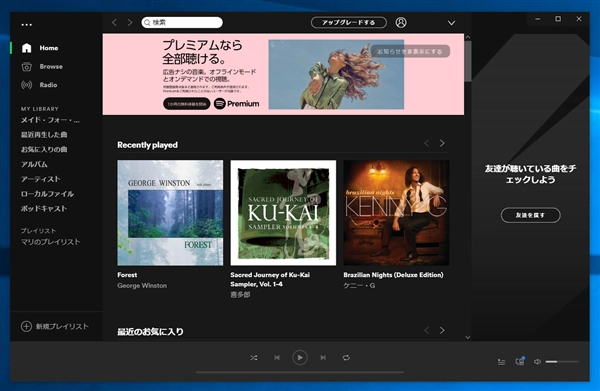The image size is (600, 391).
Task: Open the user profile icon
Action: pyautogui.click(x=401, y=23)
